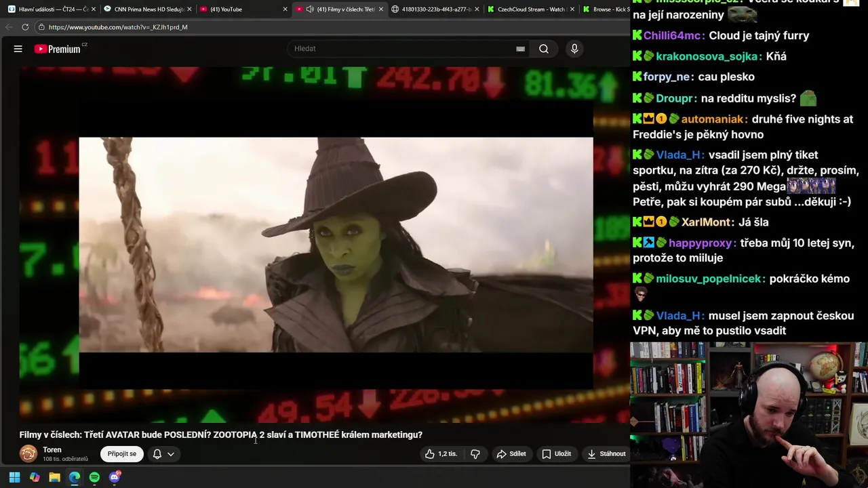This screenshot has height=488, width=868.
Task: Mute tab via speaker icon on Filmy tab
Action: tap(310, 9)
